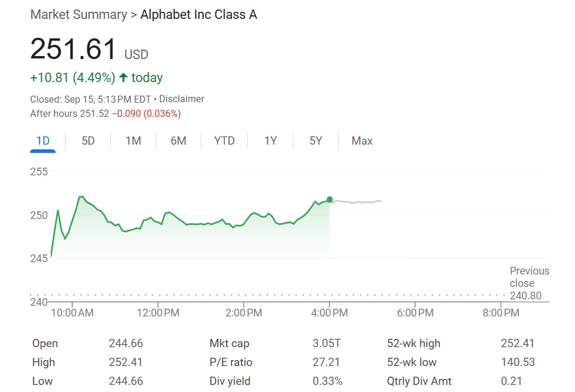The image size is (575, 392).
Task: Show the Max range chart
Action: click(x=362, y=141)
